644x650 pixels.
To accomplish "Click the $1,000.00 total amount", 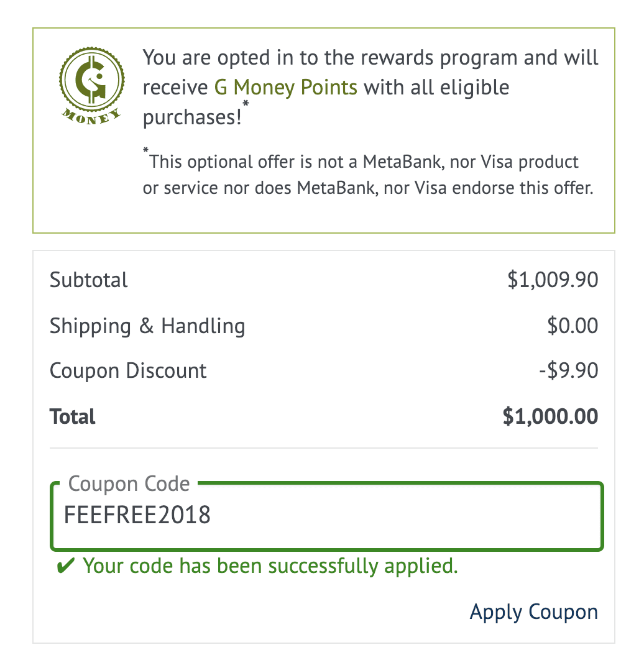I will [x=550, y=416].
